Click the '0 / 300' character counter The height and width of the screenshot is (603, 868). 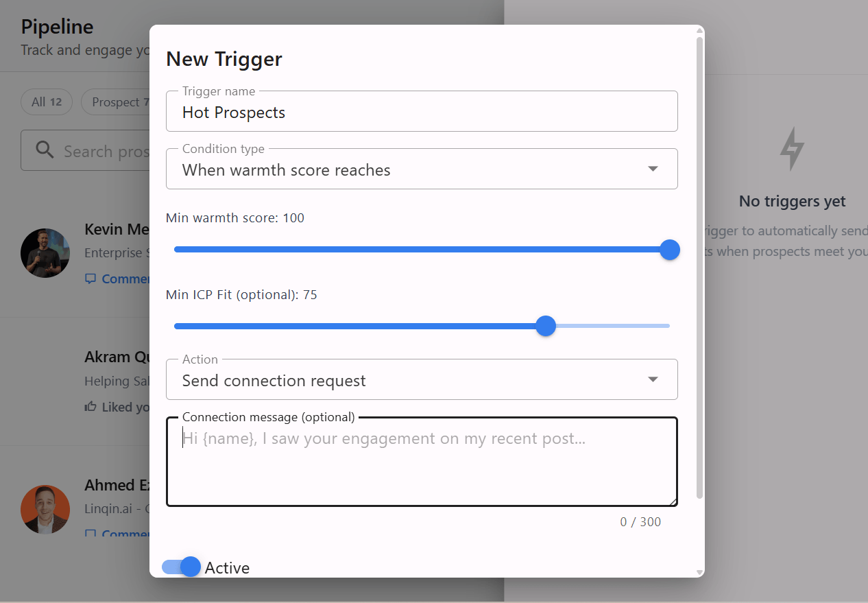click(x=640, y=521)
